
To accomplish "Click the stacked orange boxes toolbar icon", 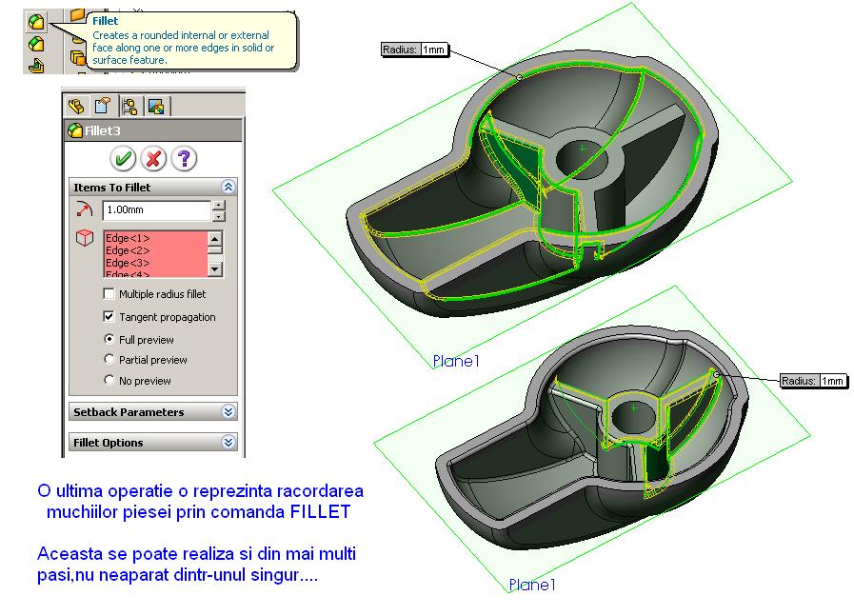I will tap(78, 56).
